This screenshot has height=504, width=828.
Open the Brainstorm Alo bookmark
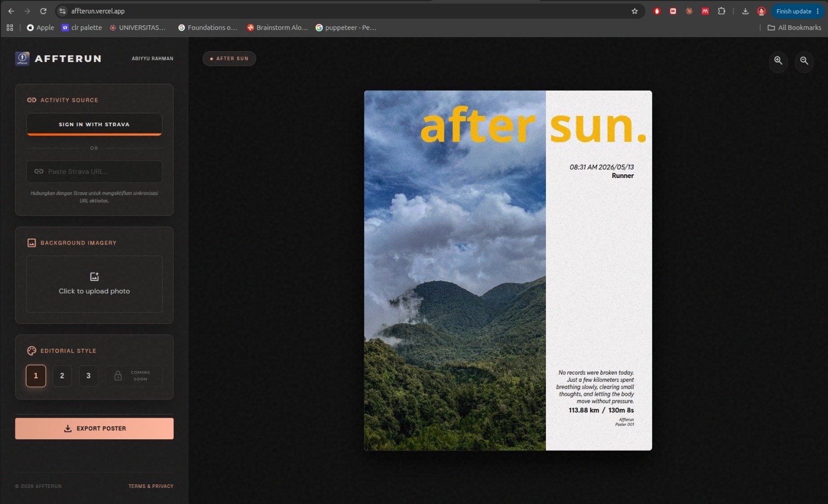(277, 27)
